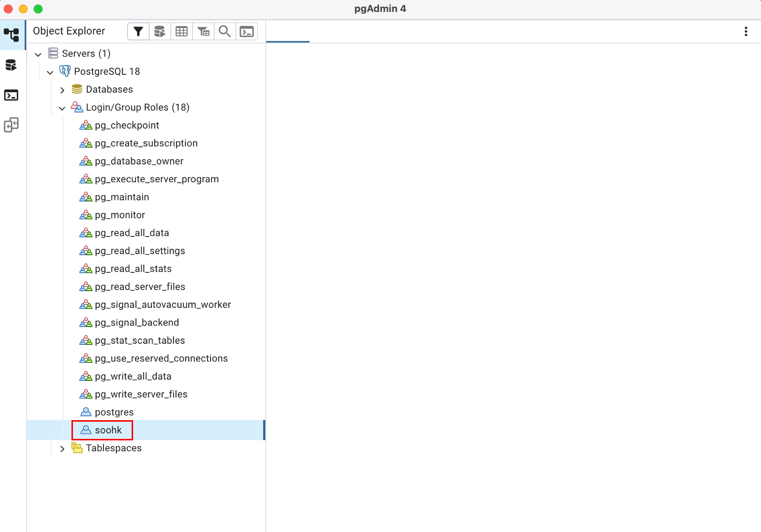Click the filtered table rows toolbar icon
This screenshot has height=532, width=761.
(x=203, y=32)
